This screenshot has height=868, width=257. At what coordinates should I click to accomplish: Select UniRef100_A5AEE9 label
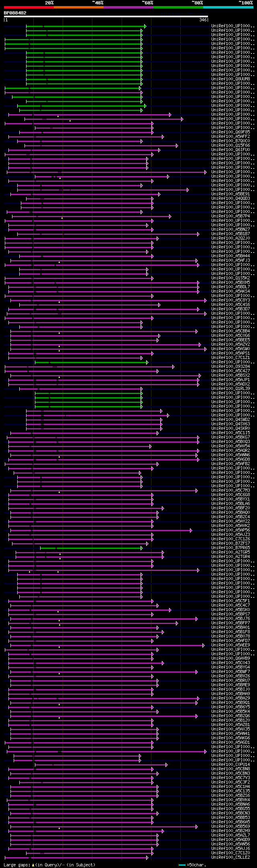(230, 645)
